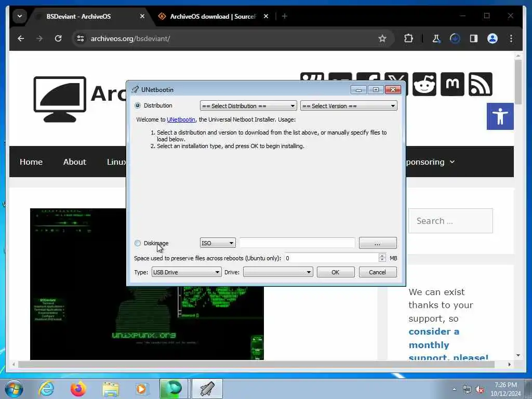Open the About menu item

(x=75, y=162)
